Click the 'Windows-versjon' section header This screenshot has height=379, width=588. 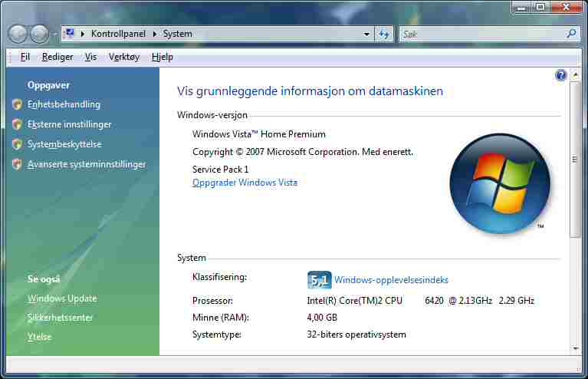[x=212, y=115]
